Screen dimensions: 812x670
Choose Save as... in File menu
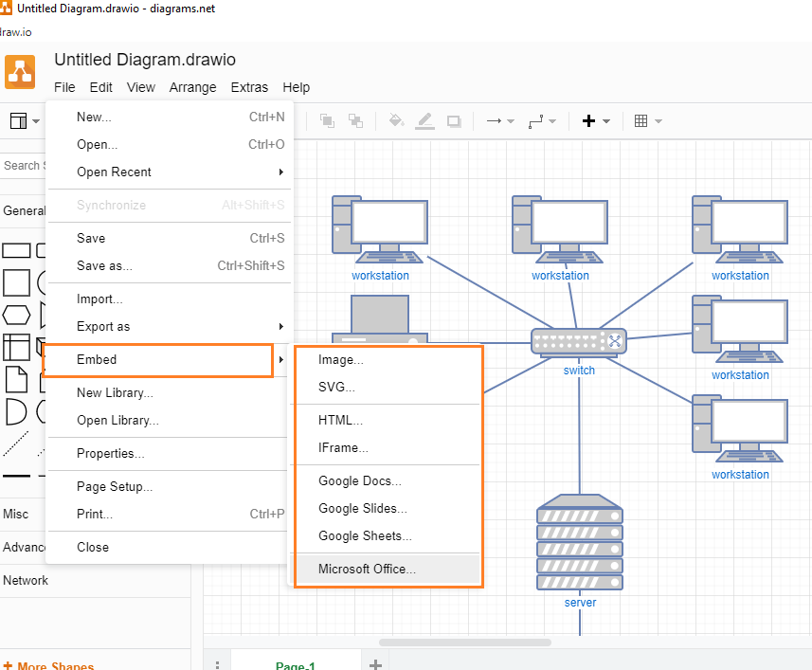pos(170,265)
